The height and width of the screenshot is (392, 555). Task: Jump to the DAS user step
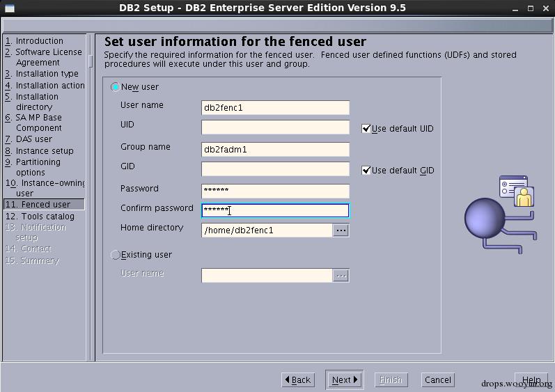(x=29, y=139)
